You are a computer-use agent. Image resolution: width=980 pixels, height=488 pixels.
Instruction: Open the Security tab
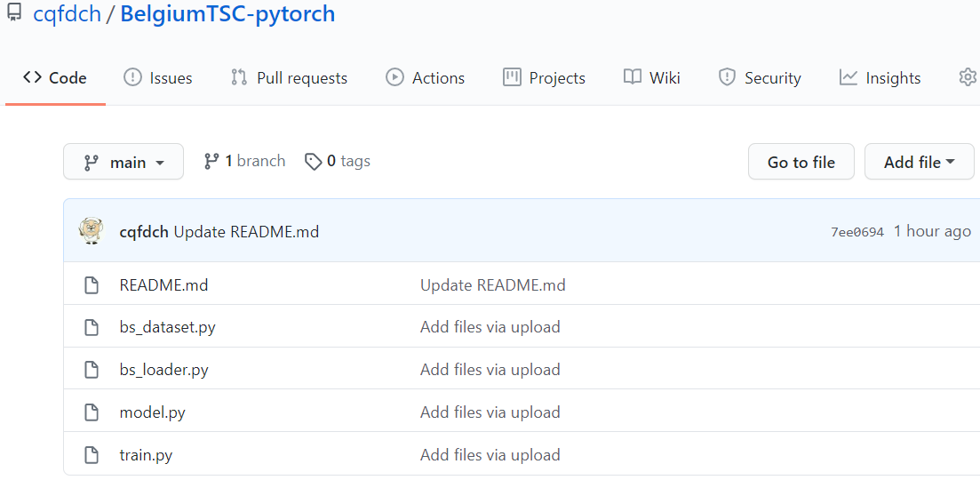(760, 78)
